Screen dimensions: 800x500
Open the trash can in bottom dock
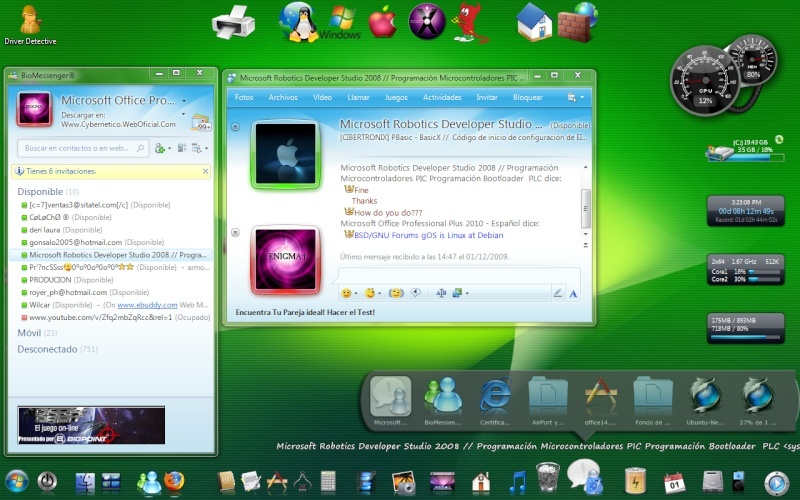(x=548, y=477)
